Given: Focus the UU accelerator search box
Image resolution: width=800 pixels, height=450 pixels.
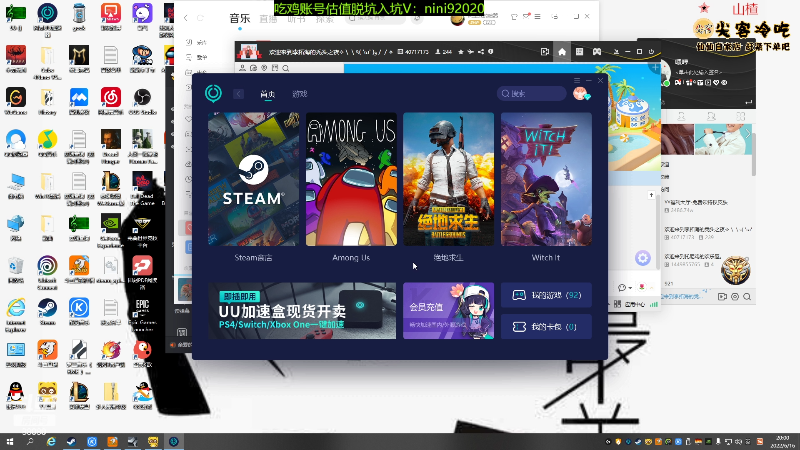Looking at the screenshot, I should tap(532, 93).
